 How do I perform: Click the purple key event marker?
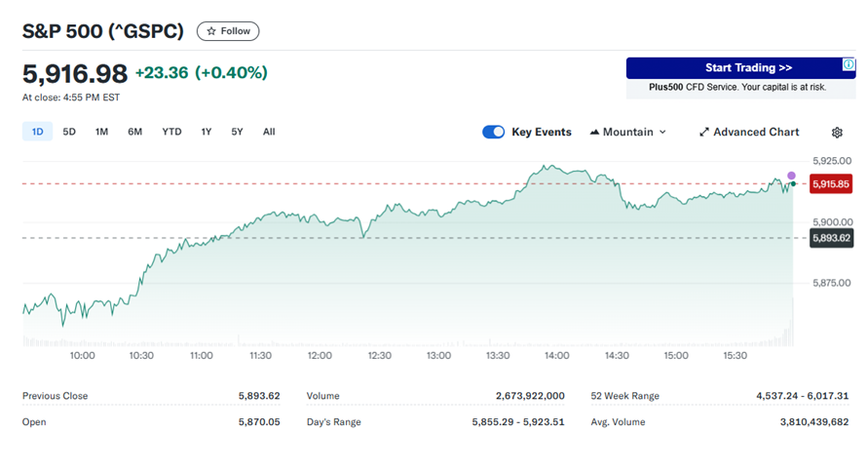791,176
